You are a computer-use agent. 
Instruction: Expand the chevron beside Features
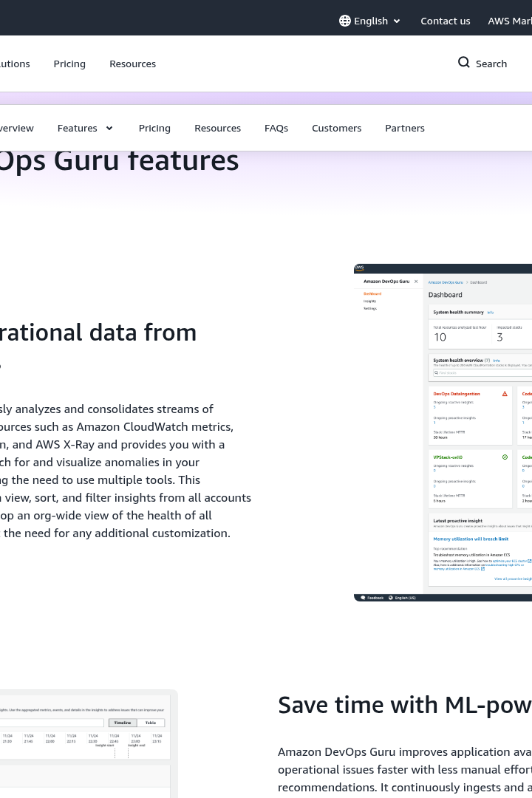coord(109,129)
